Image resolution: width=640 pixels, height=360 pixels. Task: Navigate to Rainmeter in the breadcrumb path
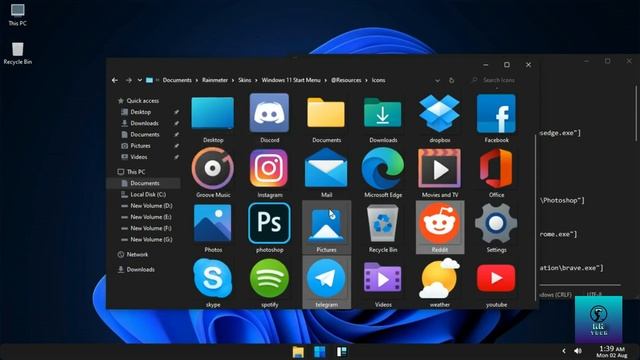[x=215, y=80]
